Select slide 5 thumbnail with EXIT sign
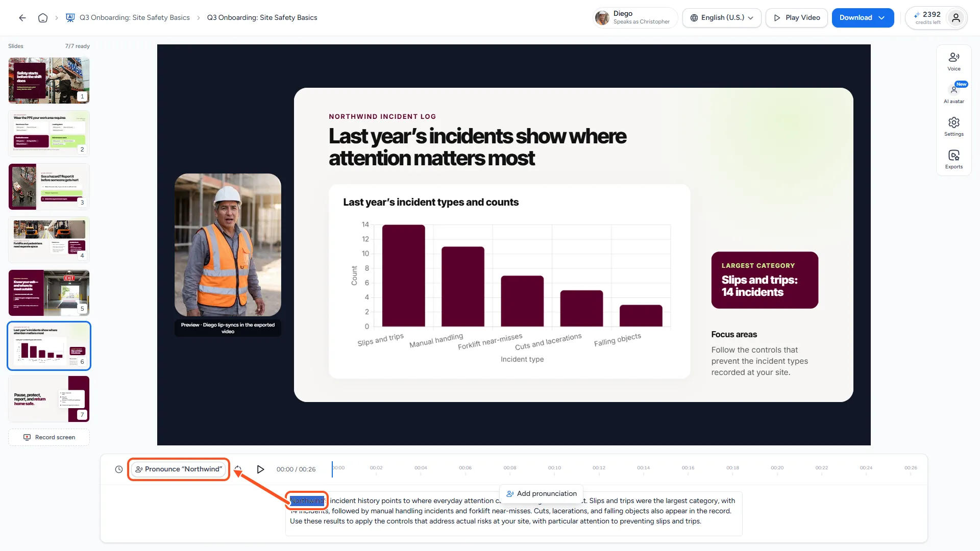Screen dimensions: 980x551 pyautogui.click(x=49, y=293)
